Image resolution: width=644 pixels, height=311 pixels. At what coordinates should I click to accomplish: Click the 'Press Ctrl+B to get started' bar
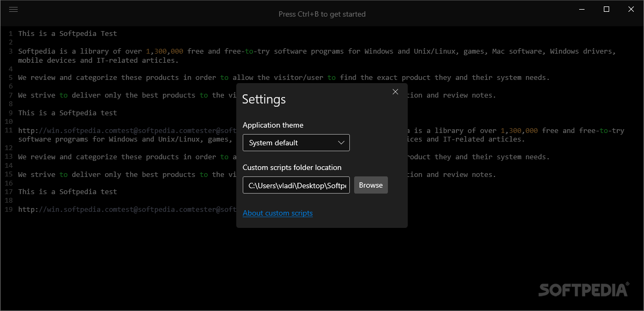[322, 14]
